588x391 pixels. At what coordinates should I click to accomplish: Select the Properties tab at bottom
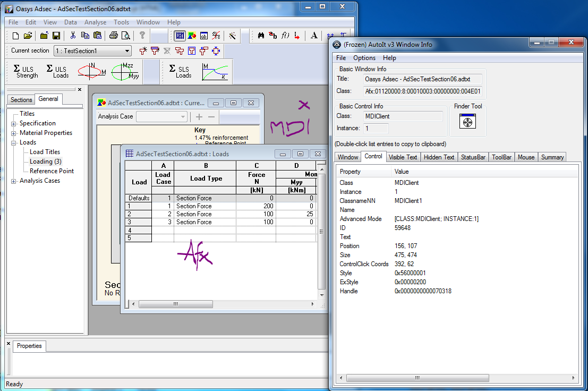click(x=29, y=346)
